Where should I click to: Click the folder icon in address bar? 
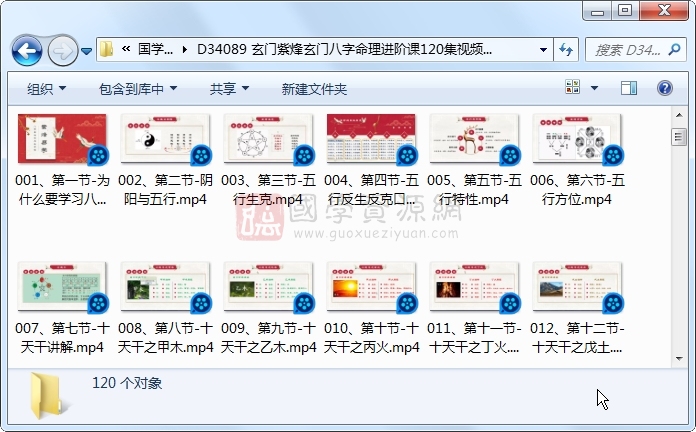107,49
